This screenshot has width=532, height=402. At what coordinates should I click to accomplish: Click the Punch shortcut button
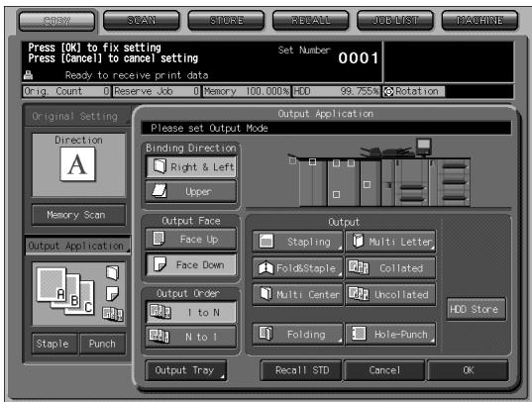(x=102, y=344)
